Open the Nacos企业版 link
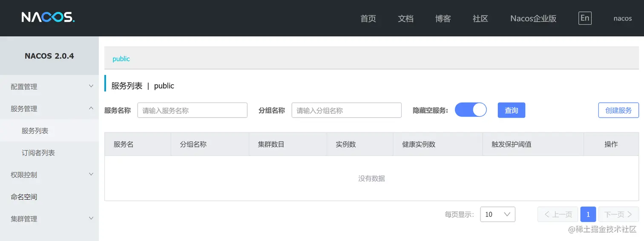The image size is (644, 241). click(533, 18)
